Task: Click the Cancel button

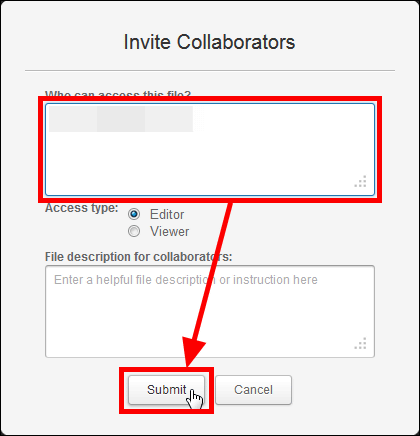Action: [x=254, y=390]
